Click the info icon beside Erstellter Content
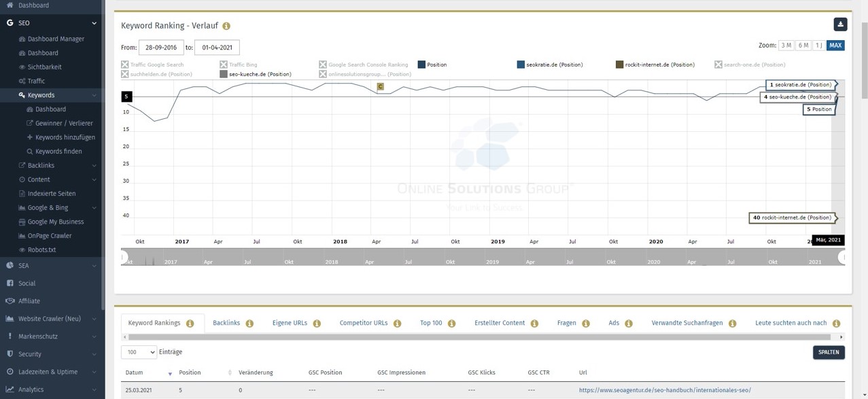The width and height of the screenshot is (868, 399). (534, 324)
